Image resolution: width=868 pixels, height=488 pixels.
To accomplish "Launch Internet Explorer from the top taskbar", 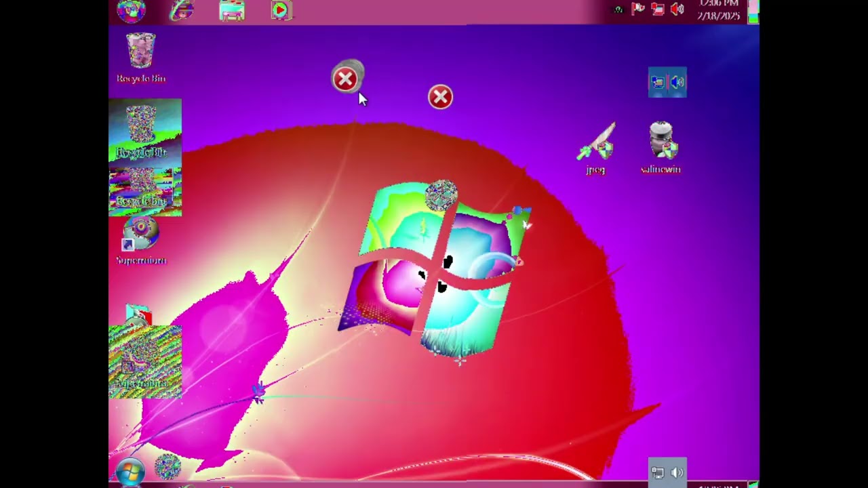I will (x=181, y=10).
